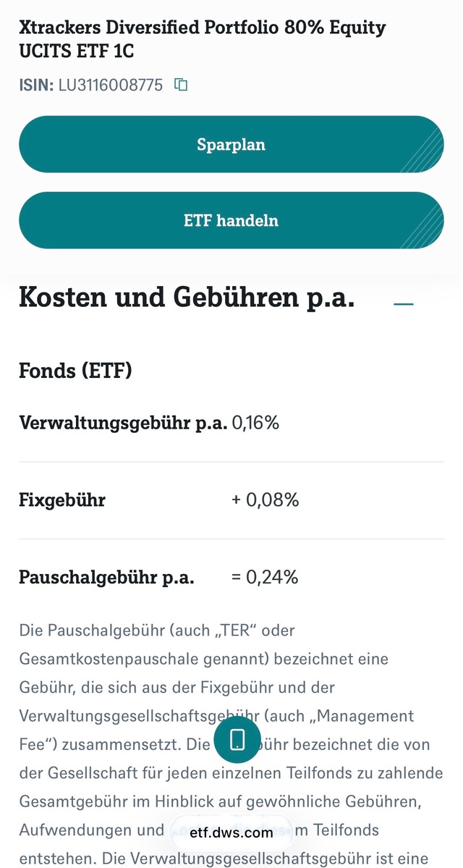Tap the = 0,24% total fee value
This screenshot has height=868, width=463.
[265, 578]
